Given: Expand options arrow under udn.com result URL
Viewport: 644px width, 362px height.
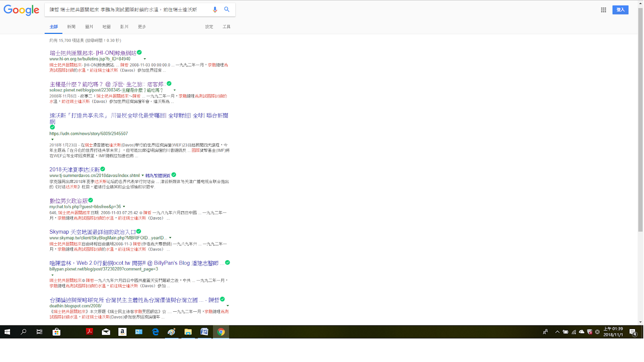Looking at the screenshot, I should point(52,140).
